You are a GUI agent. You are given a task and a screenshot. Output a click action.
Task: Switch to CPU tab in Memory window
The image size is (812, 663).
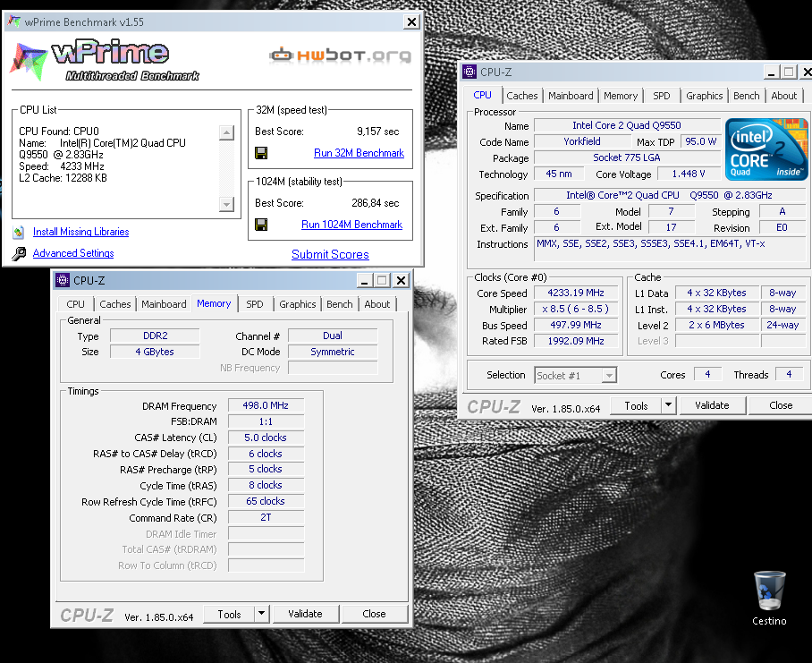[x=75, y=304]
